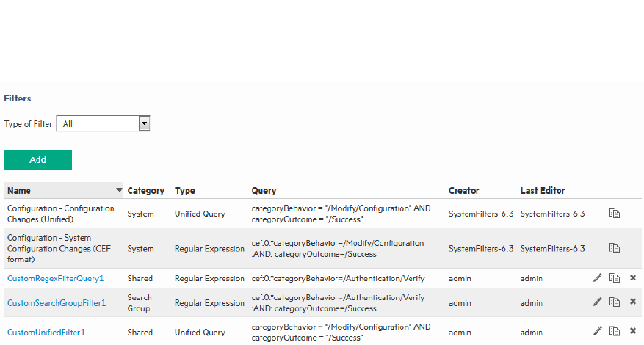Viewport: 644px width, 345px height.
Task: Open the CustomUnifiedFilter1 link
Action: 46,332
